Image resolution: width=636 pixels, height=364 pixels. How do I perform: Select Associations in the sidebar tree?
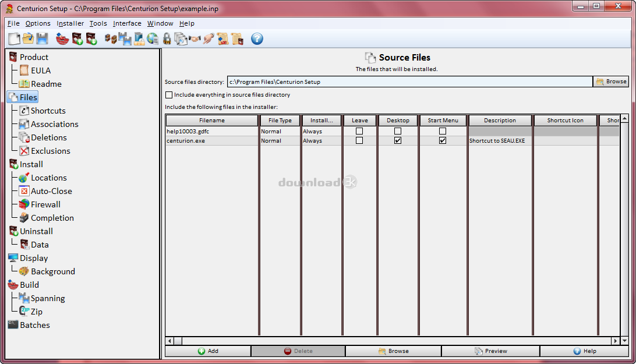(49, 124)
